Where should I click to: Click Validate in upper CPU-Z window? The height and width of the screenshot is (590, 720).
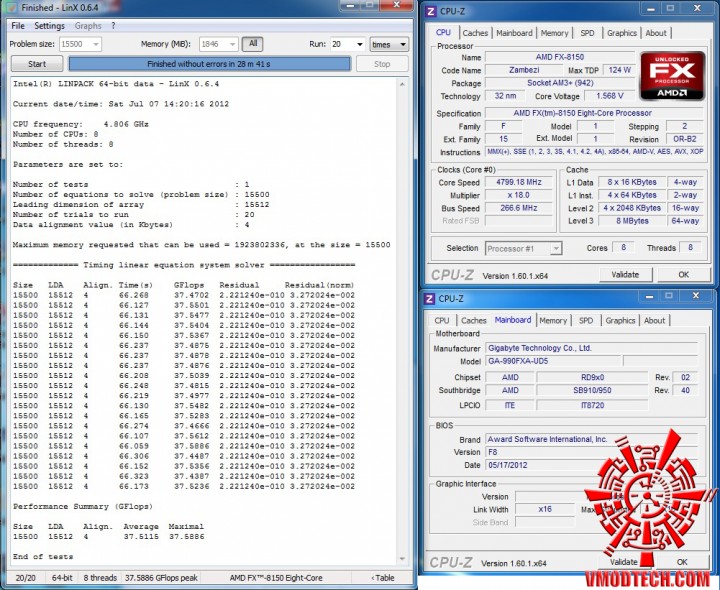(x=625, y=275)
